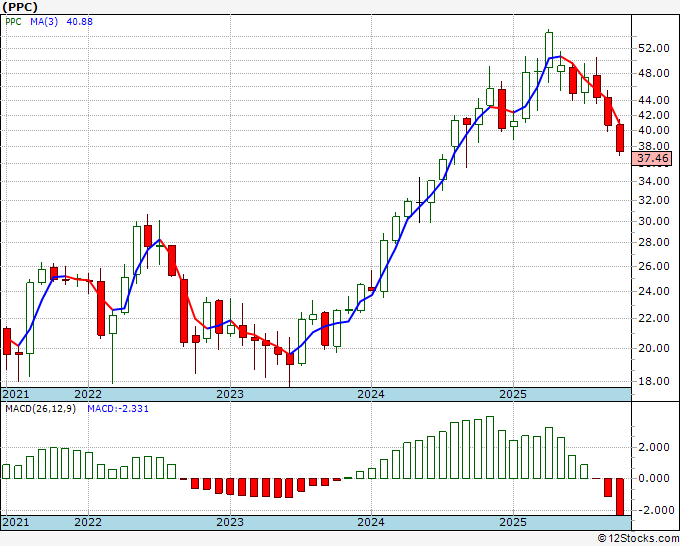
Task: Click the final red candlestick at chart's right edge
Action: tap(620, 138)
